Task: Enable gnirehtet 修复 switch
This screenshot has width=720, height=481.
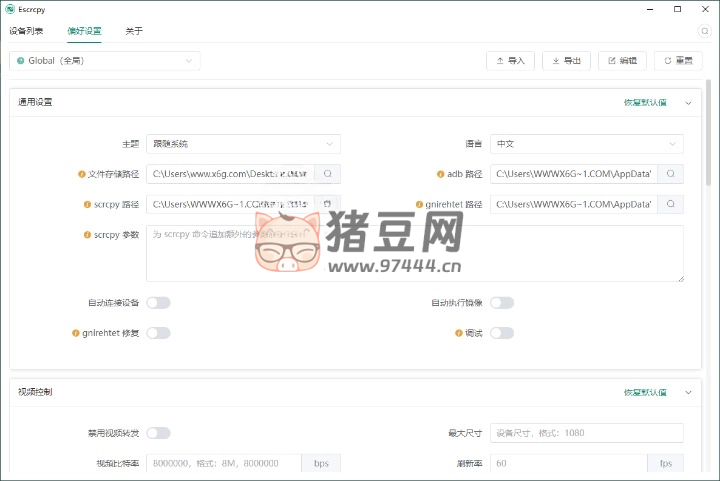Action: click(158, 333)
